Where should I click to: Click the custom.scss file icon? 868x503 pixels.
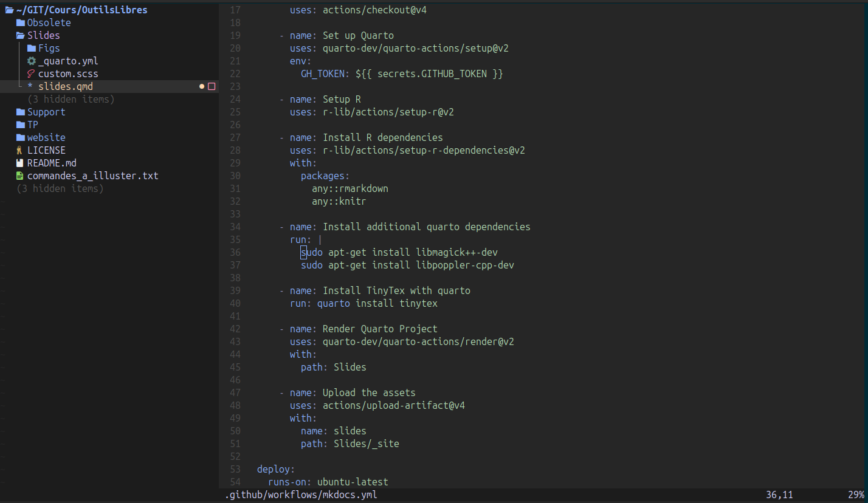pos(32,74)
